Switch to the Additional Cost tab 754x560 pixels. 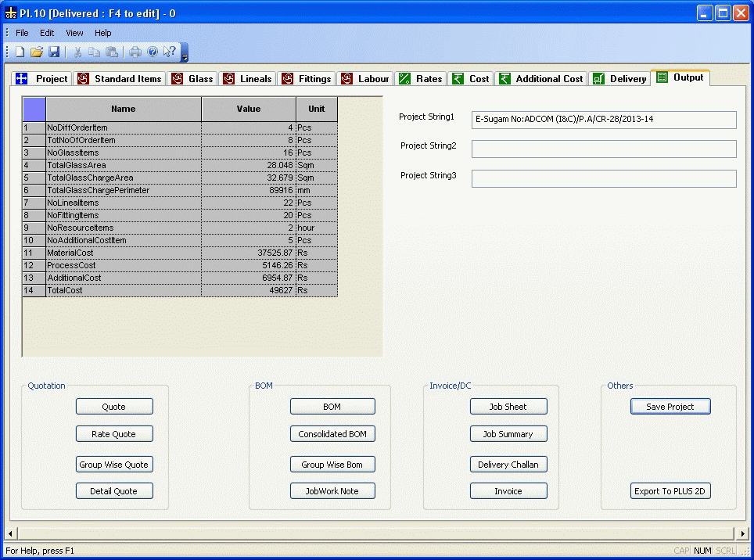pyautogui.click(x=541, y=79)
